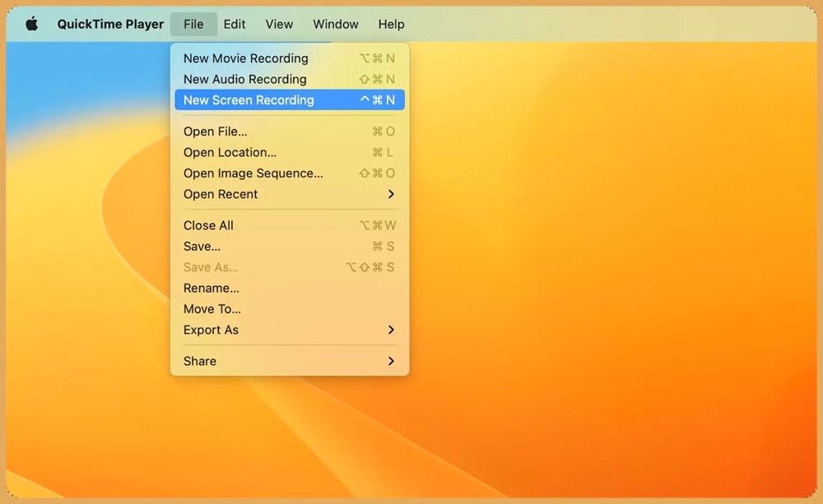
Task: Expand the Open Recent submenu arrow
Action: point(391,194)
